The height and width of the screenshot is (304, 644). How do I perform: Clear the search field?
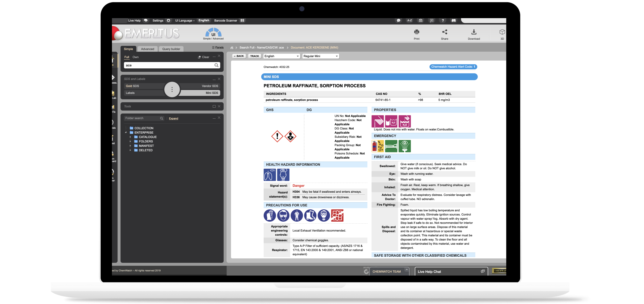[204, 57]
